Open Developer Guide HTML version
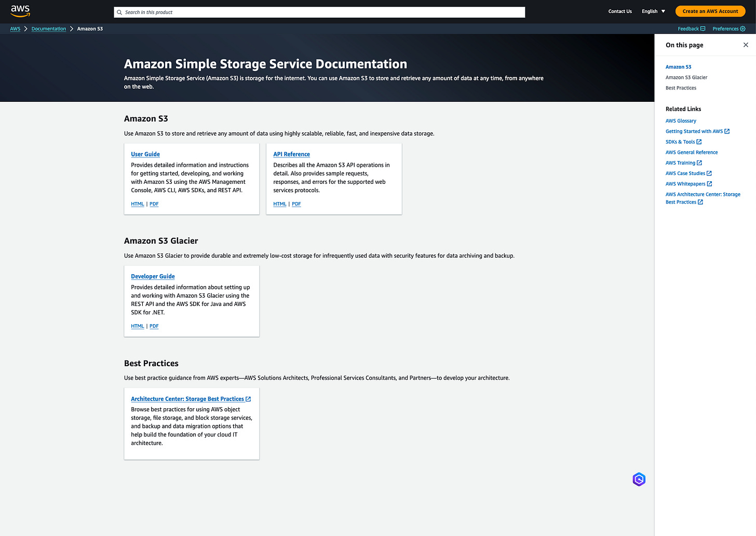756x536 pixels. pyautogui.click(x=138, y=326)
